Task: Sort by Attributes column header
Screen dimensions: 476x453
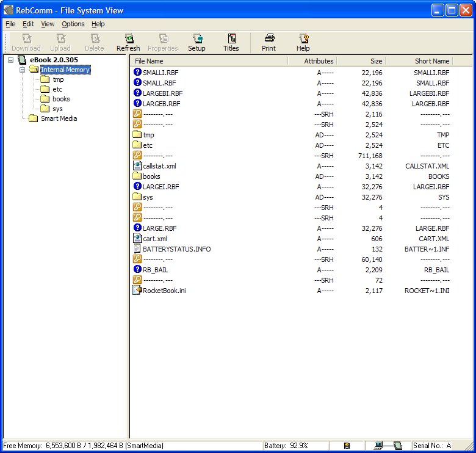Action: click(312, 61)
